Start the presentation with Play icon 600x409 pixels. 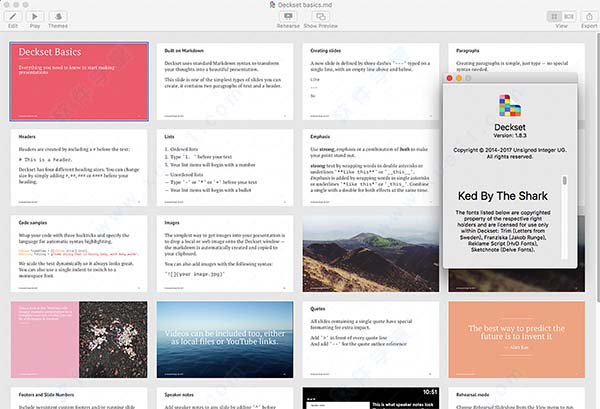(35, 16)
